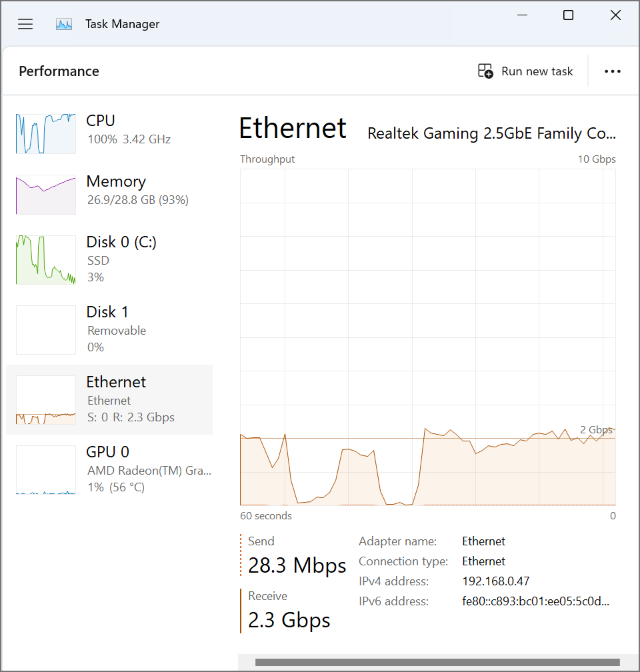Click the AMD Radeon(TM) GPU name text

pyautogui.click(x=149, y=471)
